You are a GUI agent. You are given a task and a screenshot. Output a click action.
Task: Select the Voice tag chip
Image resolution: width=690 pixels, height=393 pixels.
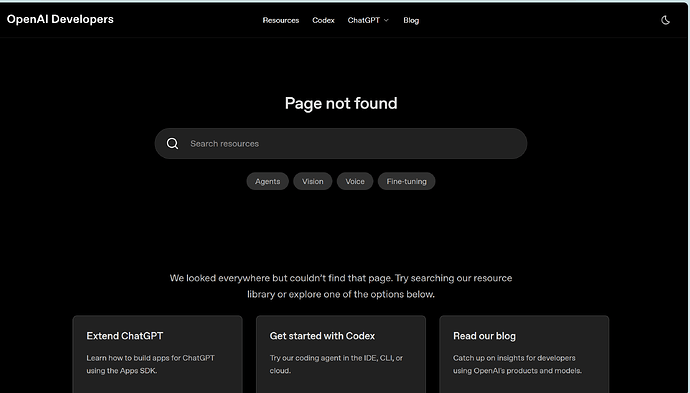point(355,181)
